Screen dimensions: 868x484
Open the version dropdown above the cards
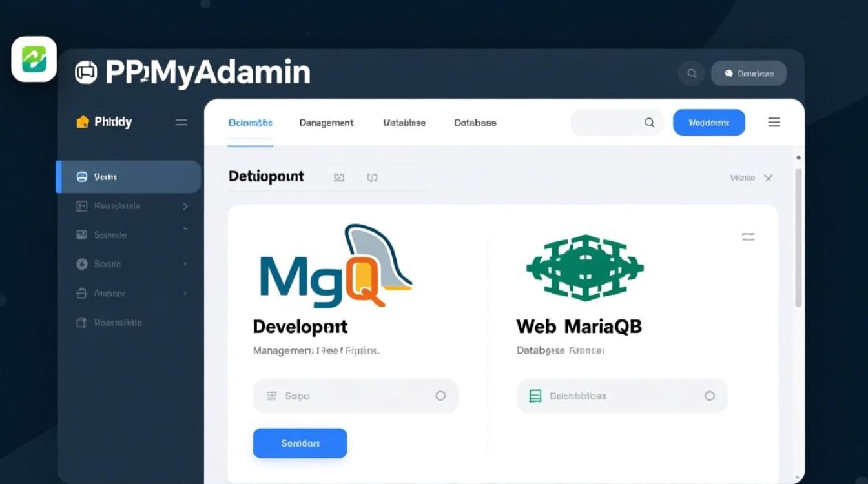click(752, 177)
